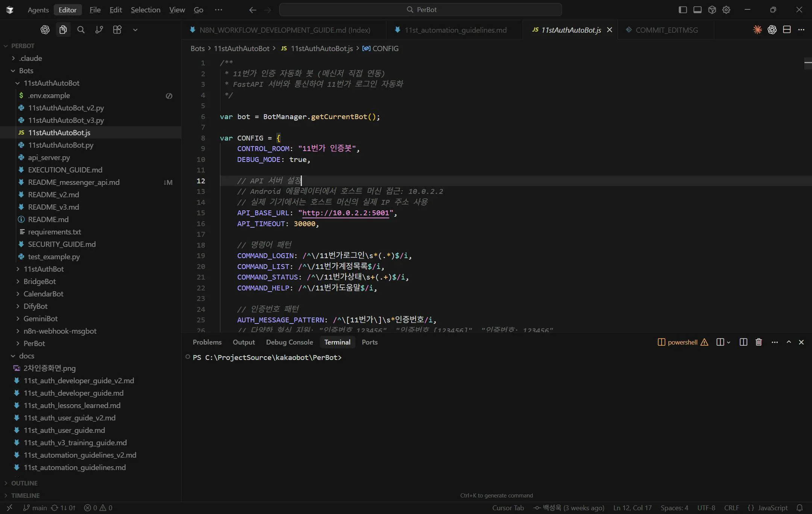This screenshot has width=812, height=514.
Task: Open the Search view in sidebar
Action: click(81, 30)
